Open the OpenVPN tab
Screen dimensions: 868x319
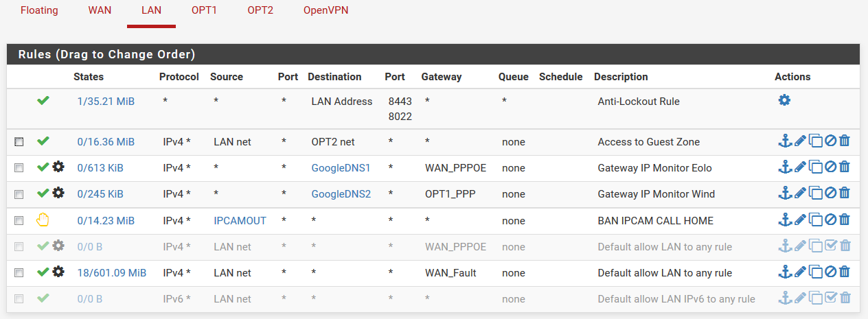coord(326,11)
